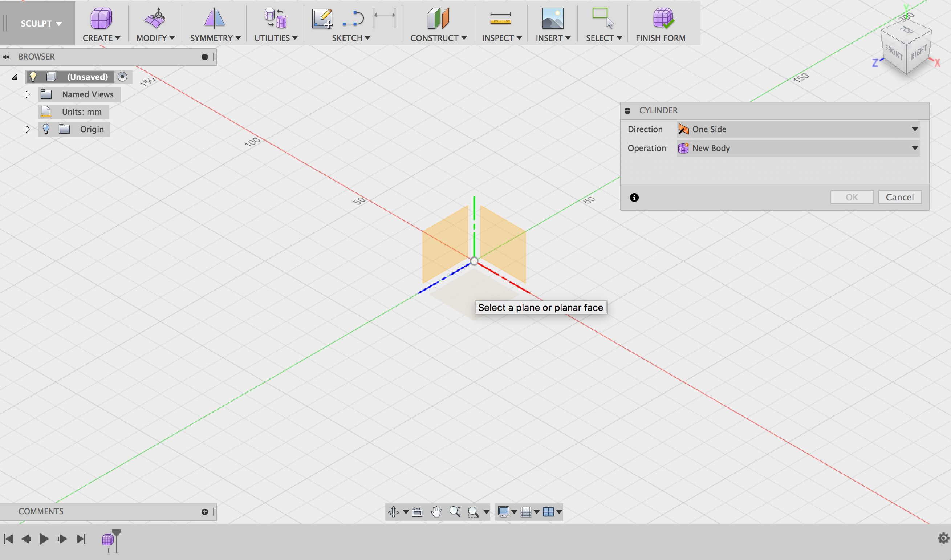
Task: Activate the Unsaved component radio button
Action: click(x=122, y=77)
